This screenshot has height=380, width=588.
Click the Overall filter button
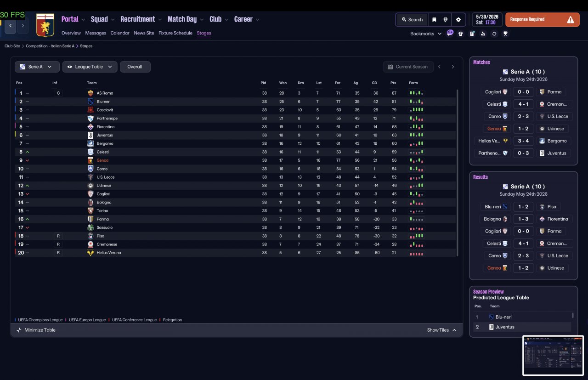pyautogui.click(x=135, y=67)
